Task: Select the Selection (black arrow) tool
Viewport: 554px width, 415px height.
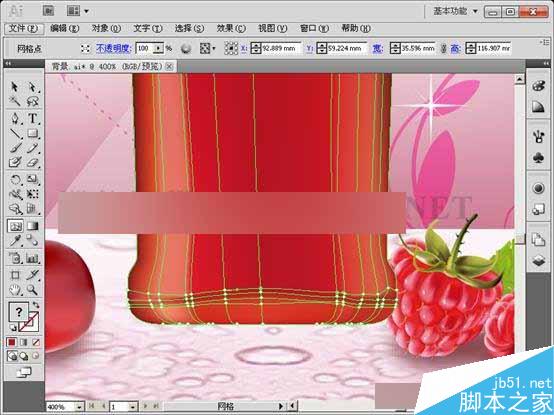Action: (x=14, y=87)
